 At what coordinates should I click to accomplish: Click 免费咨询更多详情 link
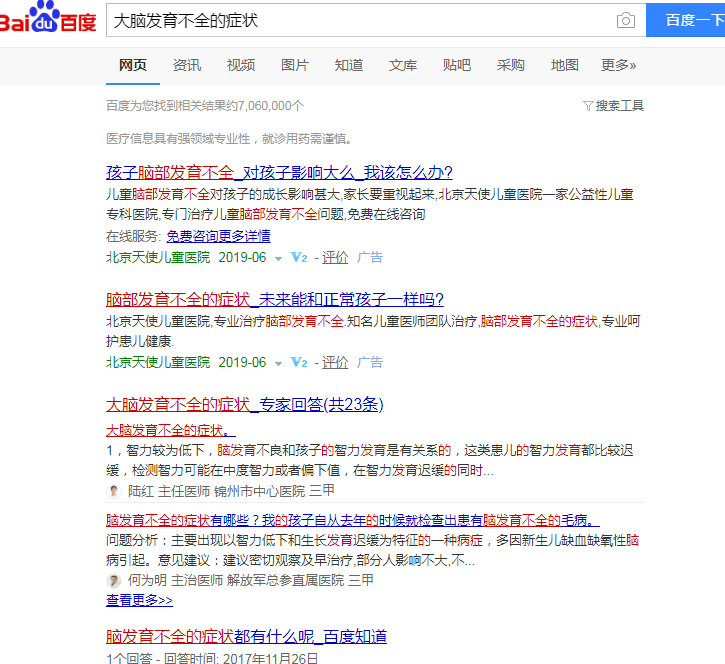click(218, 236)
